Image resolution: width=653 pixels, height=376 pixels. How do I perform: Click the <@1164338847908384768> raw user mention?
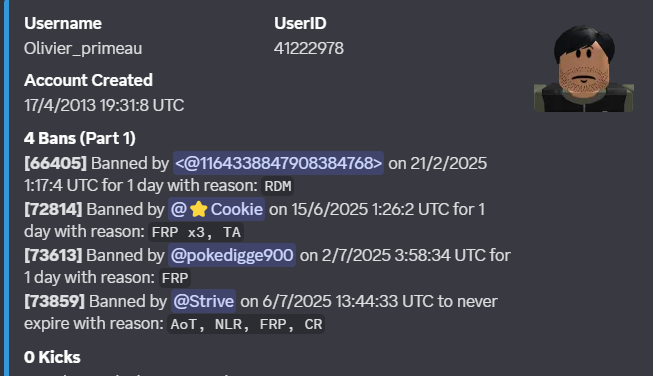[x=279, y=163]
